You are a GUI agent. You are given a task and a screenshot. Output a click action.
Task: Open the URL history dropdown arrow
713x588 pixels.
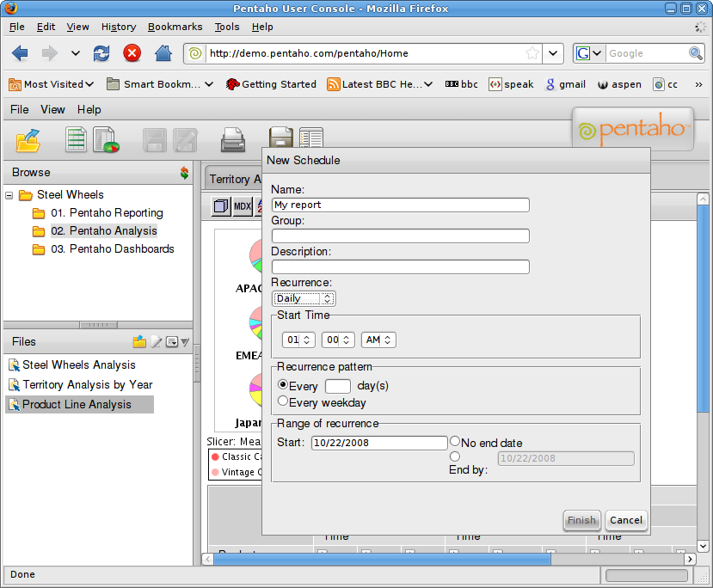(x=553, y=53)
